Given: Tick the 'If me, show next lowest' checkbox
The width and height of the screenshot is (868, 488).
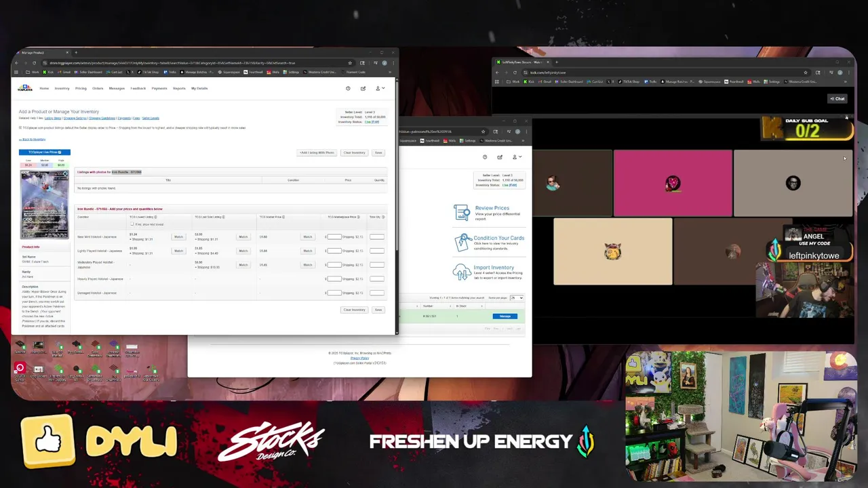Looking at the screenshot, I should 132,224.
